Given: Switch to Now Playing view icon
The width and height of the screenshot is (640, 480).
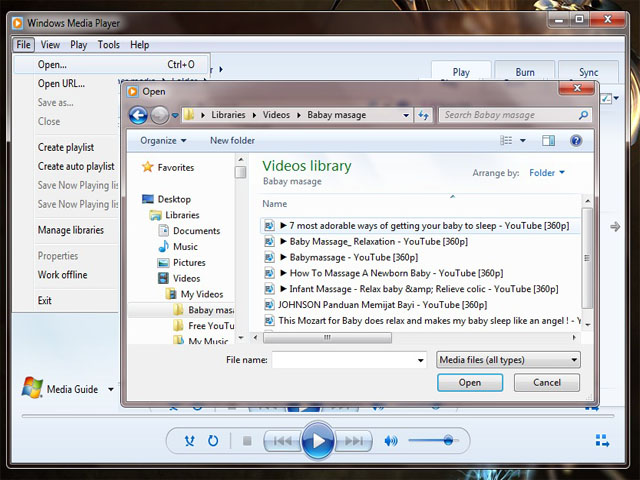Looking at the screenshot, I should (x=602, y=441).
